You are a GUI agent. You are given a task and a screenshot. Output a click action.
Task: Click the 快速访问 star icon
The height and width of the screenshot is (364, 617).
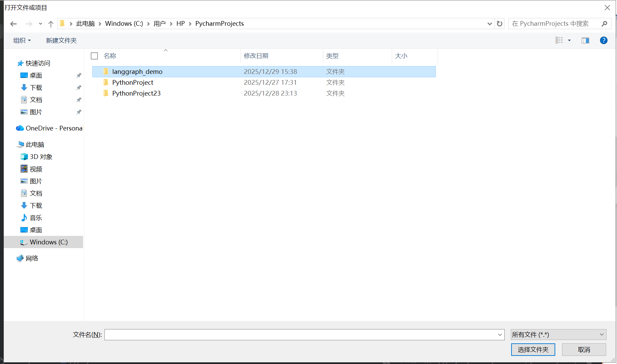pyautogui.click(x=20, y=63)
